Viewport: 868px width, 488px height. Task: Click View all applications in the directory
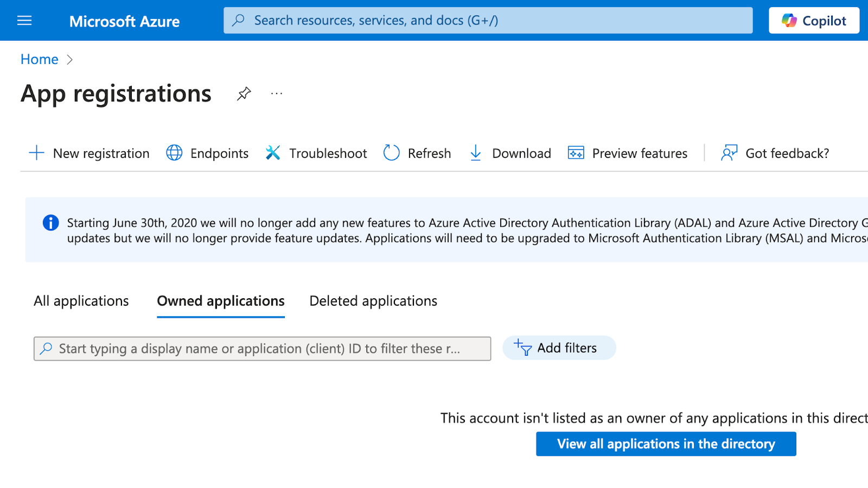[666, 444]
